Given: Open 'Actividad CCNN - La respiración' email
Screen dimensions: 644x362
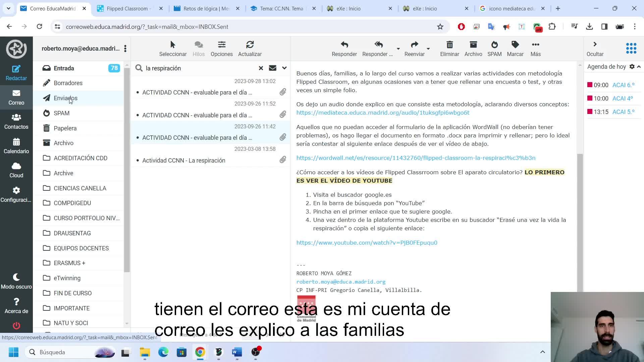Looking at the screenshot, I should coord(210,155).
